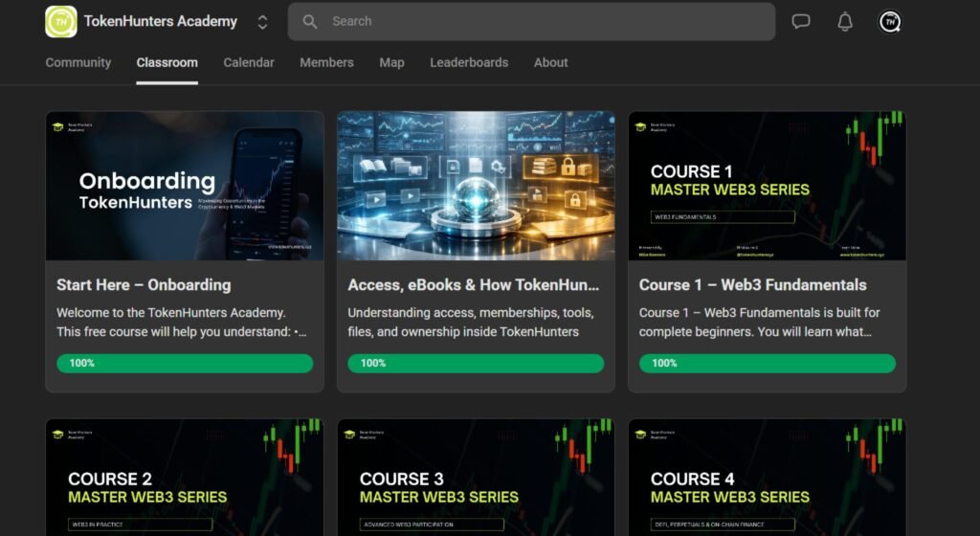Open the chat messages icon
The width and height of the screenshot is (980, 536).
pos(801,21)
